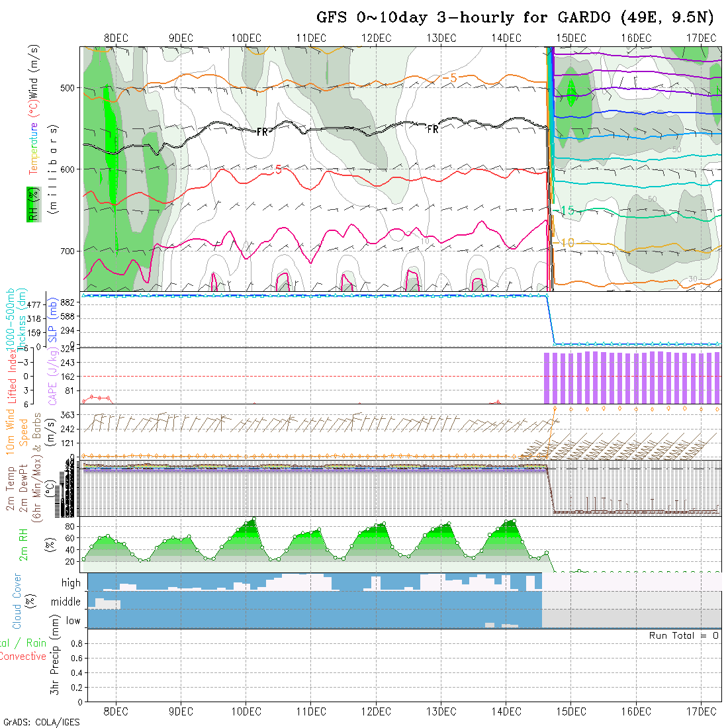Click the "FR" freezing level label near 13DEC
728x728 pixels.
tap(432, 130)
